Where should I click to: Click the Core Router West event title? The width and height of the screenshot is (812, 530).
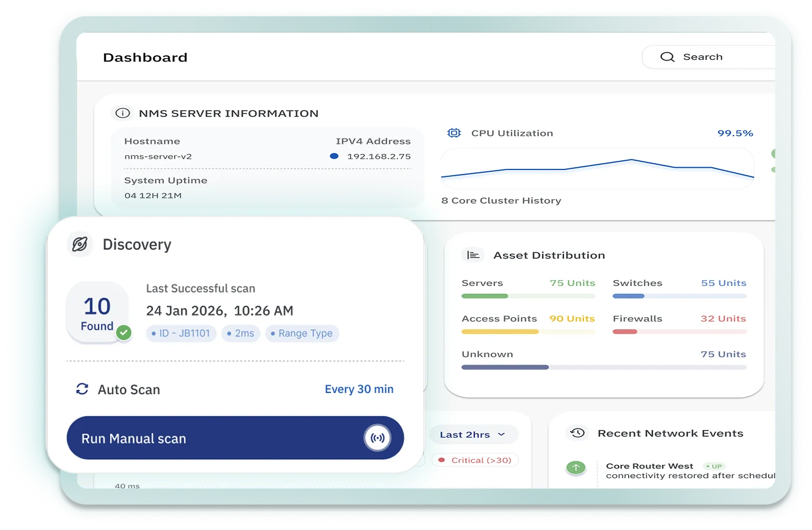[650, 466]
